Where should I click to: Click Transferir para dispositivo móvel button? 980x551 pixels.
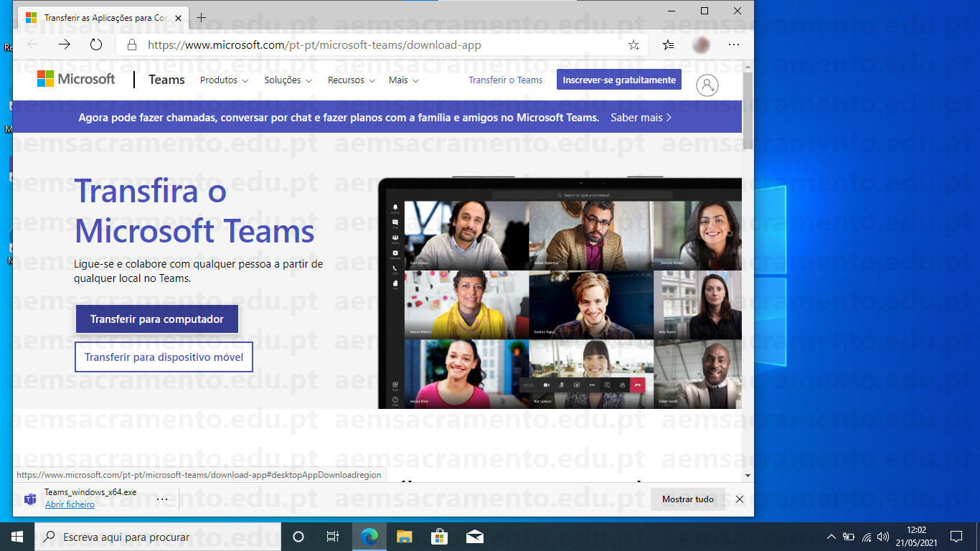pyautogui.click(x=164, y=357)
